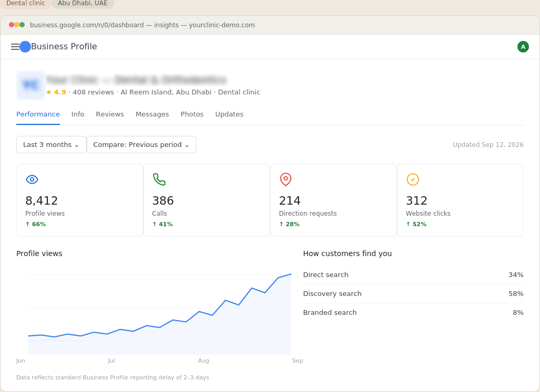Click the 8% branded search value

coord(518,313)
